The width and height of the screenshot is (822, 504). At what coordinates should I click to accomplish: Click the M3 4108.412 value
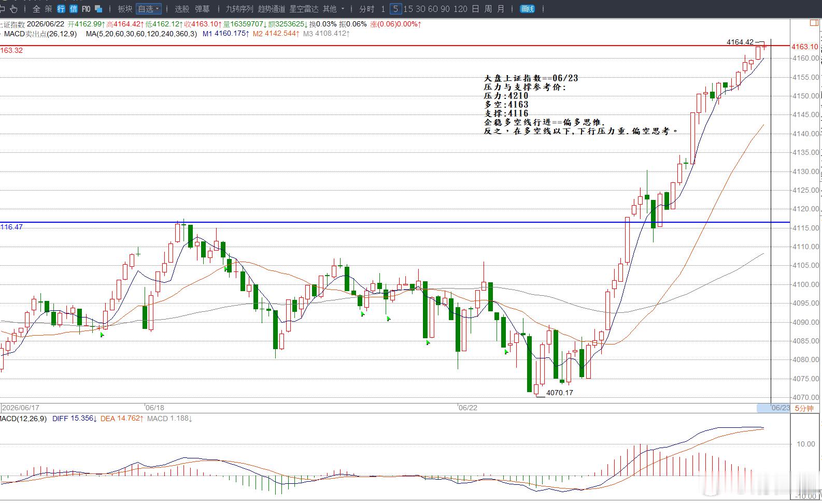tap(327, 34)
